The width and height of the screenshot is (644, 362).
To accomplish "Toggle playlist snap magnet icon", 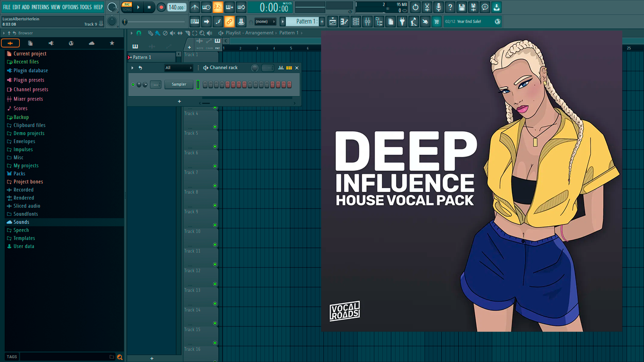I will (139, 33).
